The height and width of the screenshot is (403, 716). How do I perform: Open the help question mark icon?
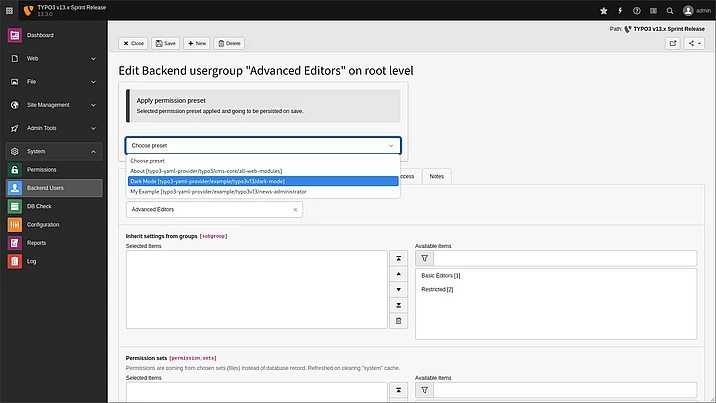point(639,10)
